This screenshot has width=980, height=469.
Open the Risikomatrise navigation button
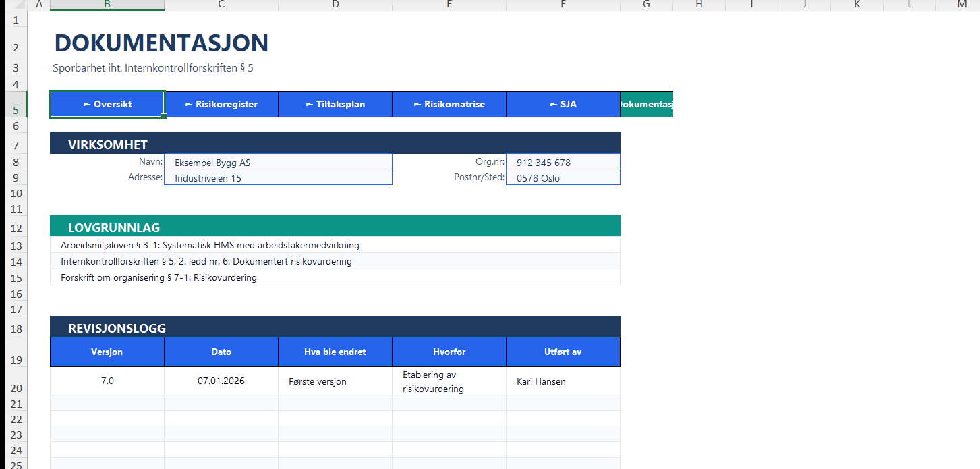click(x=449, y=105)
